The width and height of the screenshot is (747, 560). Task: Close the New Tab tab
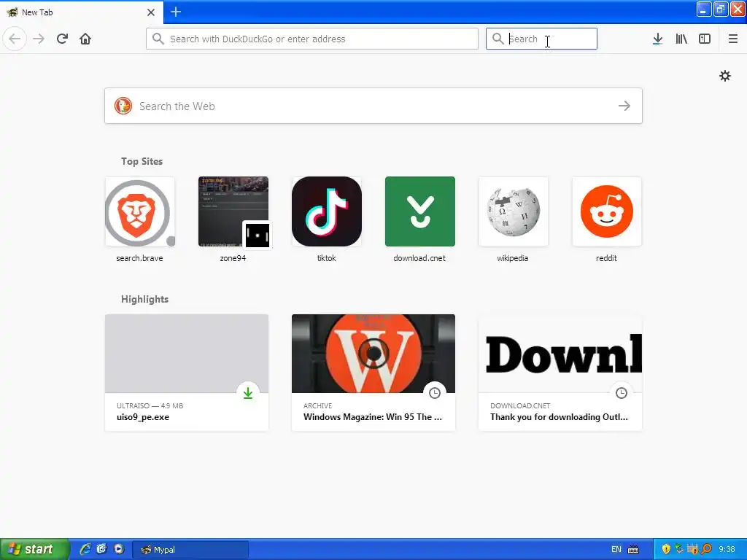tap(150, 12)
